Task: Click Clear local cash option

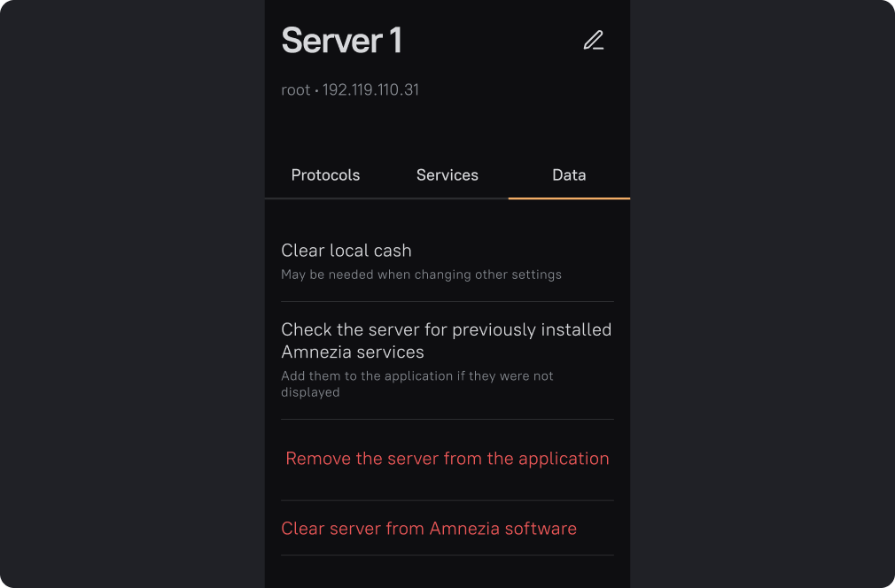Action: tap(346, 251)
